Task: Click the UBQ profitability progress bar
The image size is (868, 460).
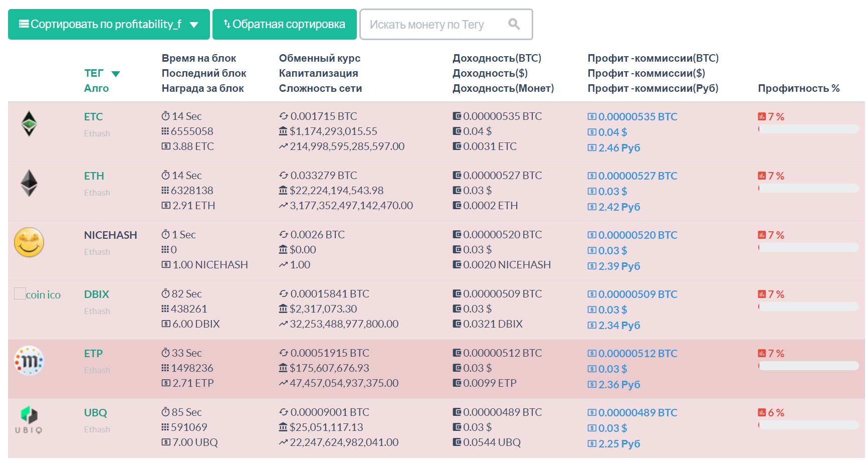Action: (808, 425)
